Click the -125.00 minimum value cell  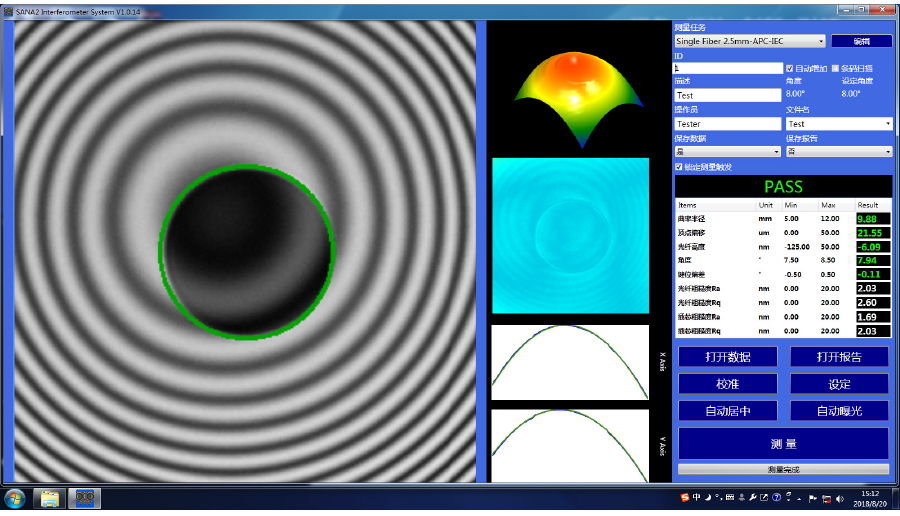[797, 247]
